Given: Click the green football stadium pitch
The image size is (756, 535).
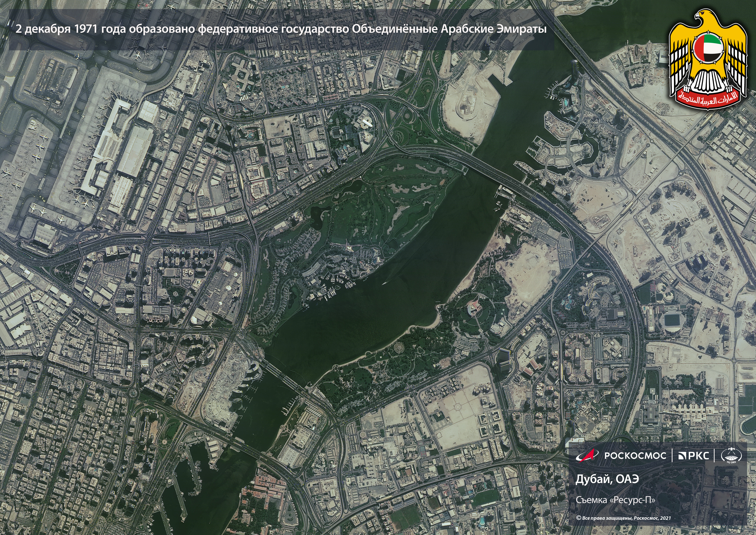Looking at the screenshot, I should [x=672, y=320].
